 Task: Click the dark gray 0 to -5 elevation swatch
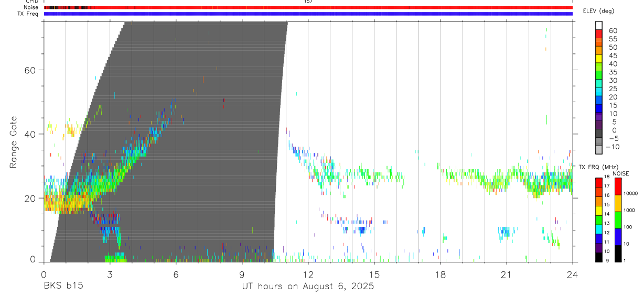[599, 133]
